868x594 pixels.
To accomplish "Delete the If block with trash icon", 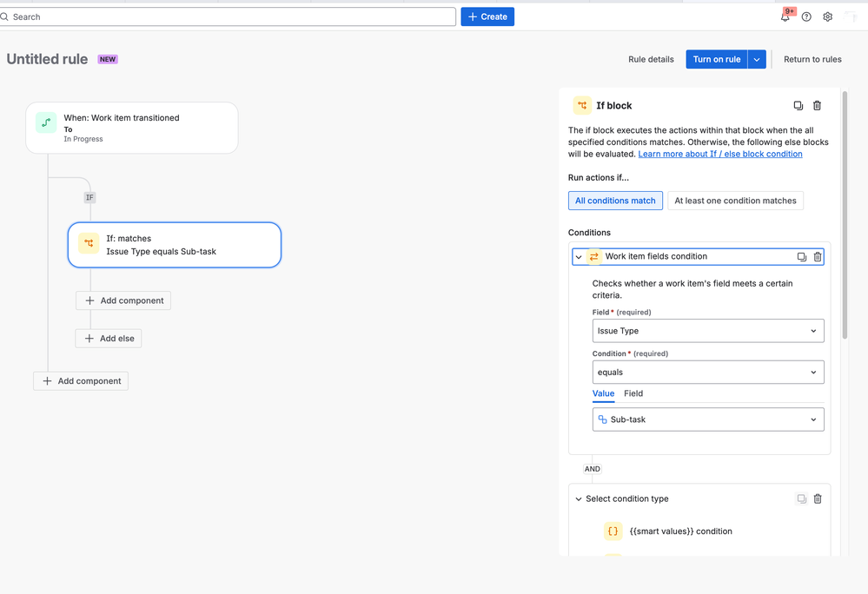I will 817,106.
